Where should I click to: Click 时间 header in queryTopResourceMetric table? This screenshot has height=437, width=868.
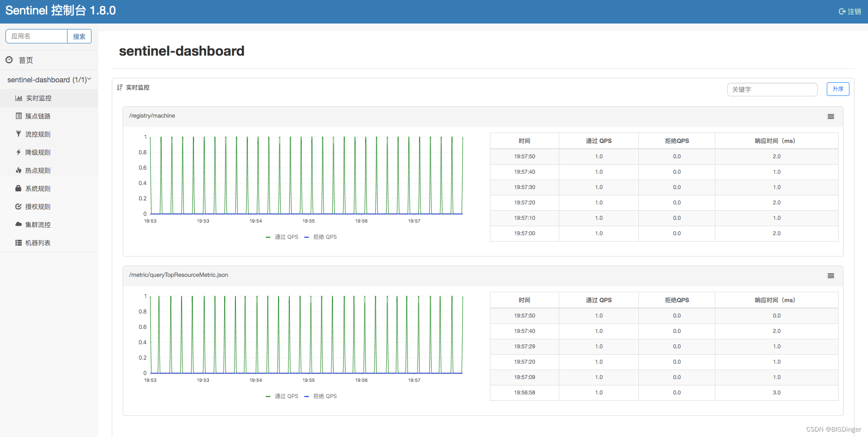click(524, 300)
